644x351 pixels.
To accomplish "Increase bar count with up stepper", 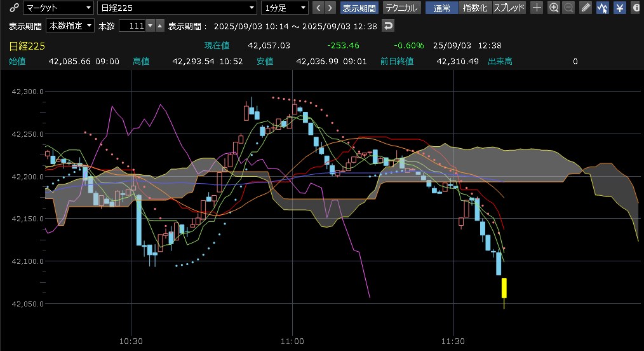I will tap(160, 26).
